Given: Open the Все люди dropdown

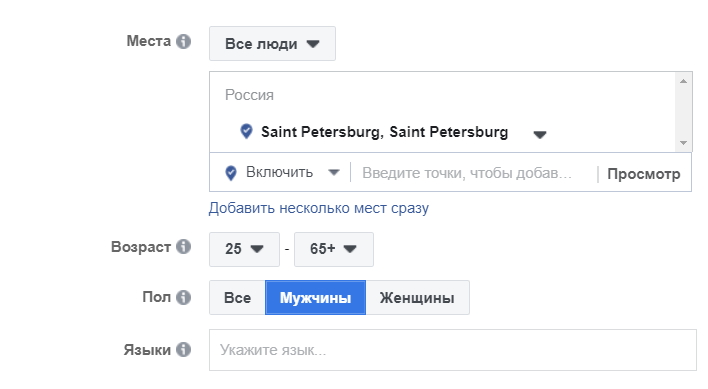Looking at the screenshot, I should point(272,44).
